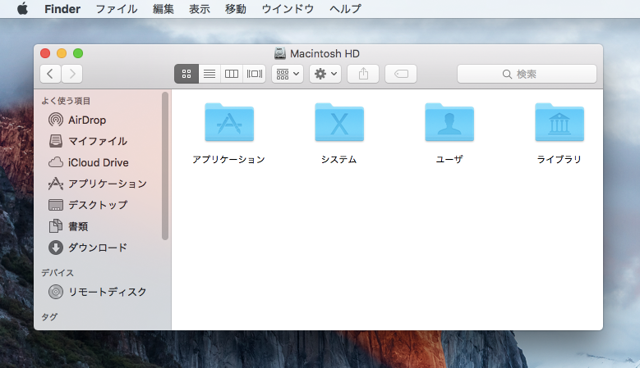Open the 編集 menu
The height and width of the screenshot is (368, 640).
163,9
